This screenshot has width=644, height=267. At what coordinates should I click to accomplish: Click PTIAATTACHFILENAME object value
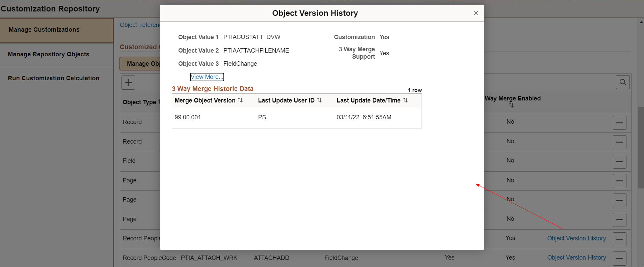pos(256,51)
